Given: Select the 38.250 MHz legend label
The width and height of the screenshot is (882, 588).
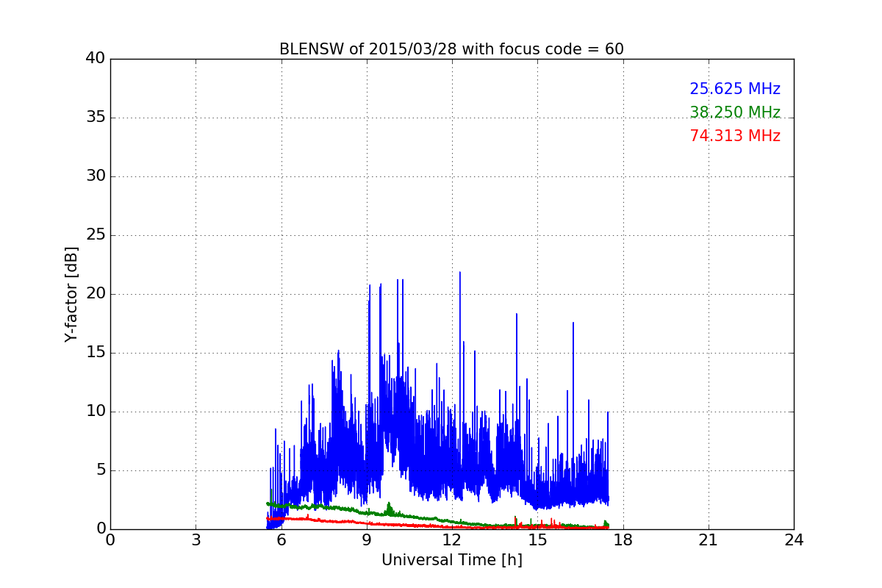Looking at the screenshot, I should pos(735,112).
